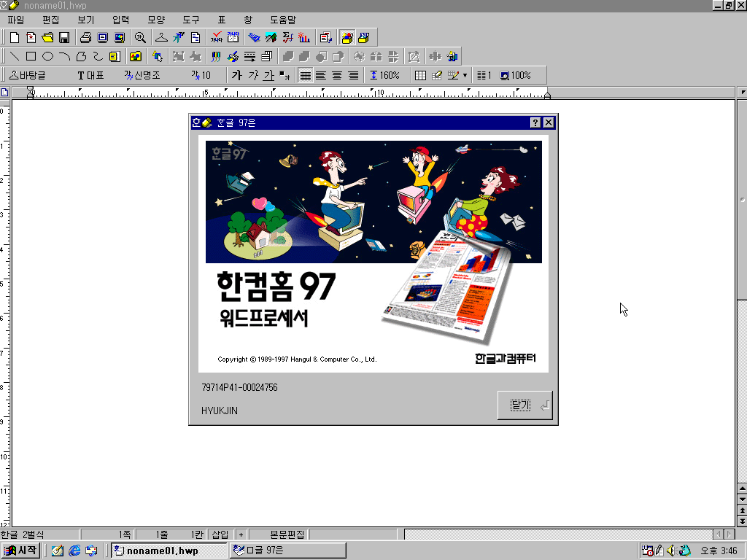Select the freehand curve drawing tool
Viewport: 747px width, 560px height.
(98, 57)
